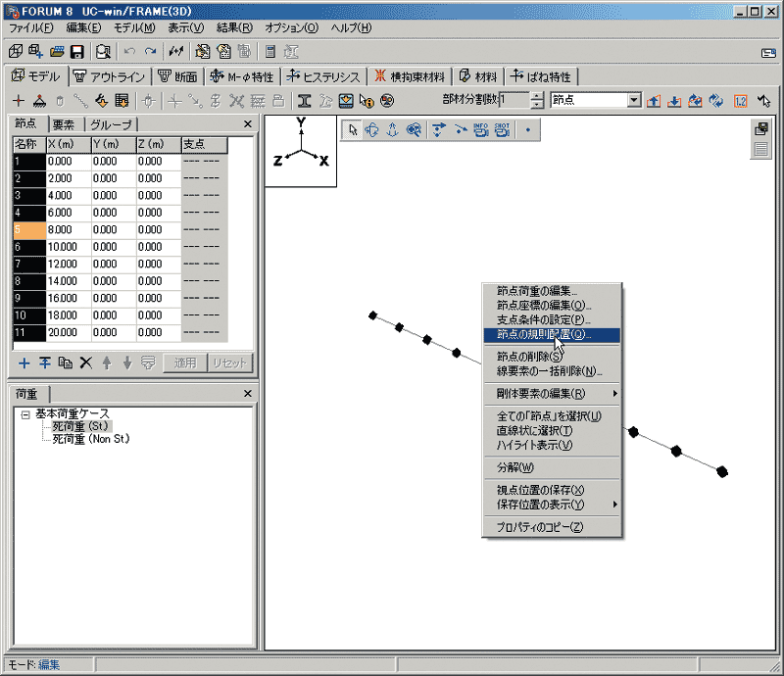Viewport: 784px width, 676px height.
Task: Collapse the 基本荷重ケース tree node
Action: (x=25, y=413)
